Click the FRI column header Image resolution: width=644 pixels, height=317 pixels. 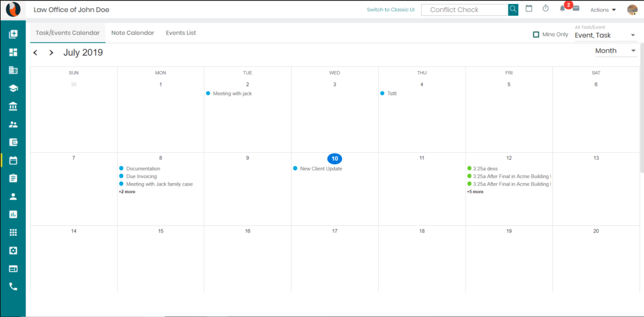(x=509, y=73)
